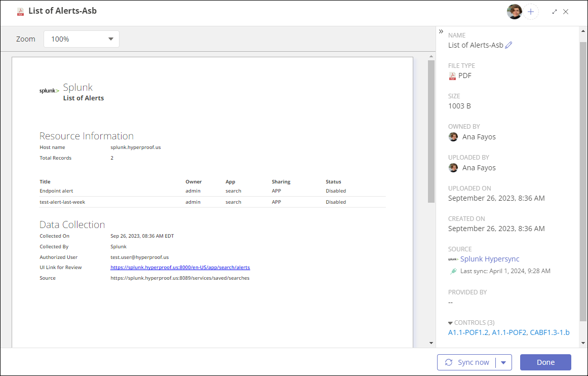The width and height of the screenshot is (588, 376).
Task: Click the 'List of Alerts' PDF subtitle
Action: pyautogui.click(x=83, y=98)
